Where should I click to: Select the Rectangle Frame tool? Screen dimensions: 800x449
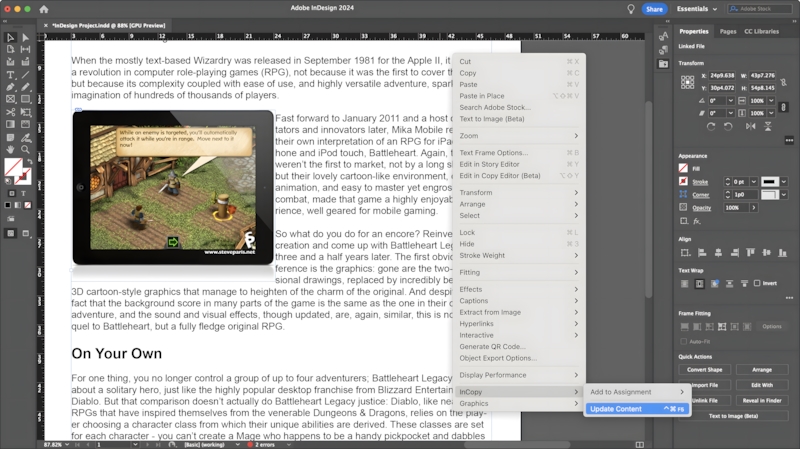click(x=10, y=99)
